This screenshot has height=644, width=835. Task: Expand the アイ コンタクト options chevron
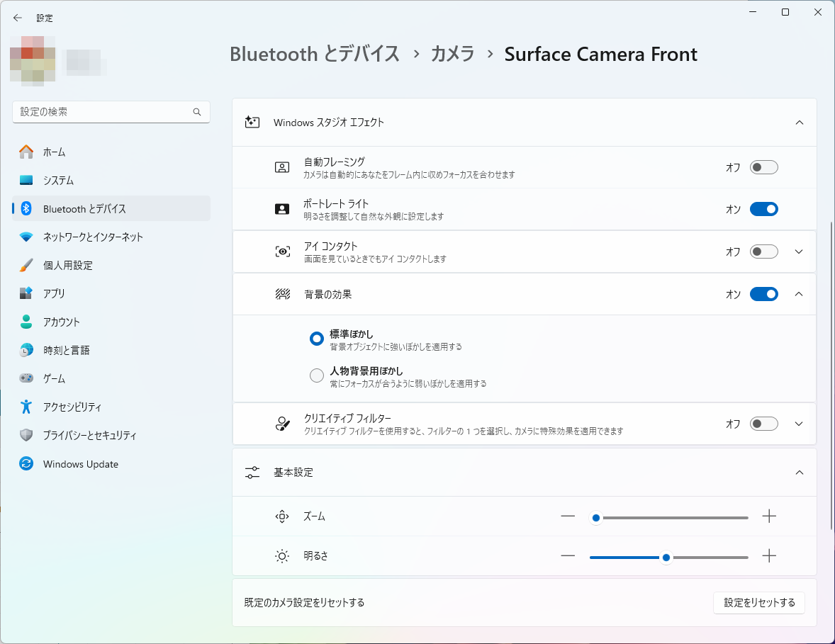point(799,252)
